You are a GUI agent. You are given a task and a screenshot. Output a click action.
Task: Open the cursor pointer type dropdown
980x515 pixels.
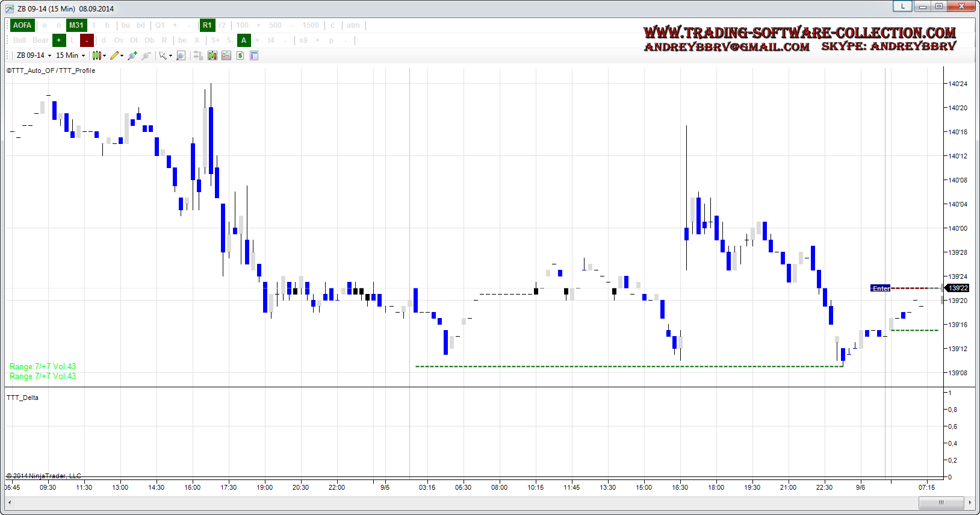[x=165, y=55]
